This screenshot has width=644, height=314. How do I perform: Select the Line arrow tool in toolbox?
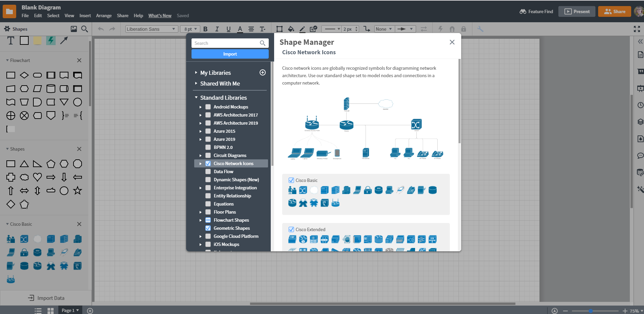click(64, 40)
